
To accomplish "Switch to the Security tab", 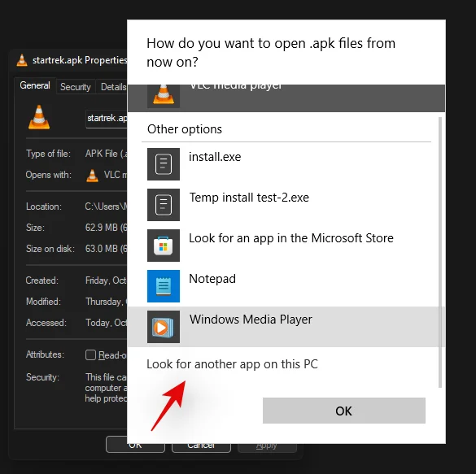I will point(76,87).
